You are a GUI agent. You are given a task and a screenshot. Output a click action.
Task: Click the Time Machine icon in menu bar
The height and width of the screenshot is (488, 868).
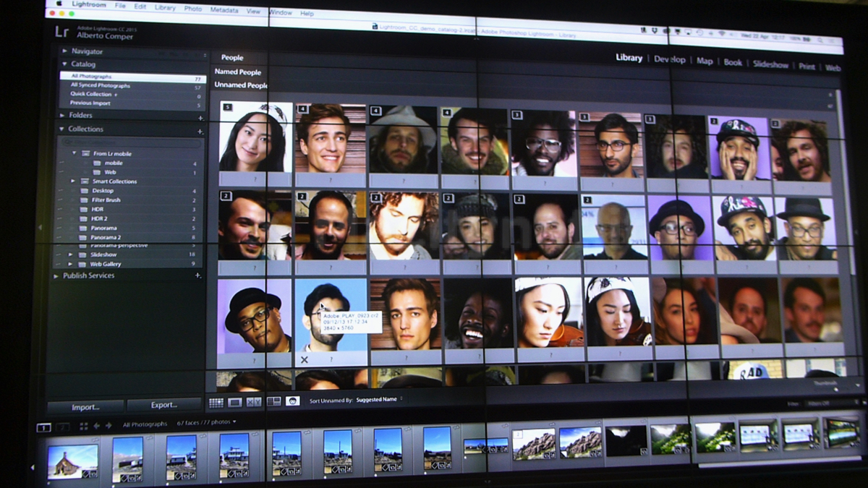coord(699,33)
